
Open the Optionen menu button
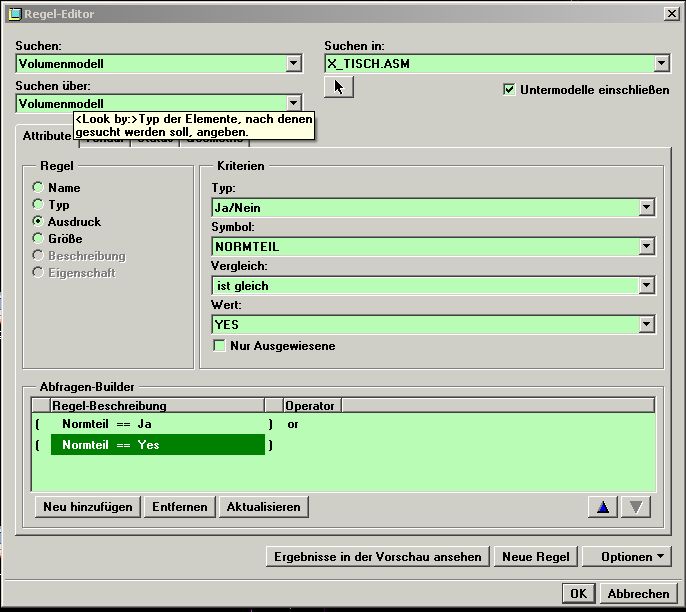(627, 557)
